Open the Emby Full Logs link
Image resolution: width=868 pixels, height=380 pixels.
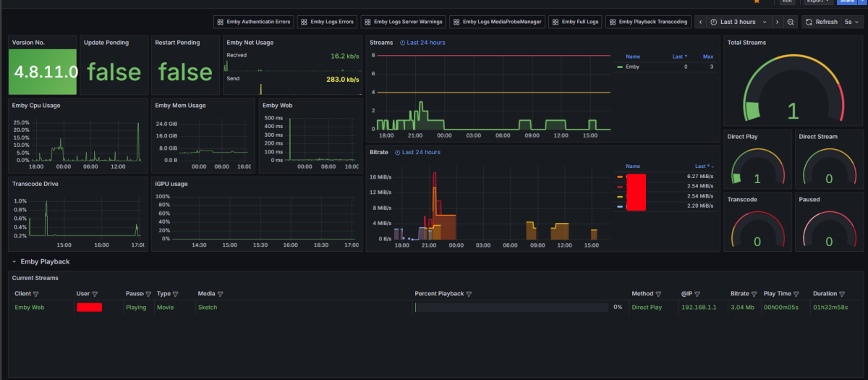574,22
